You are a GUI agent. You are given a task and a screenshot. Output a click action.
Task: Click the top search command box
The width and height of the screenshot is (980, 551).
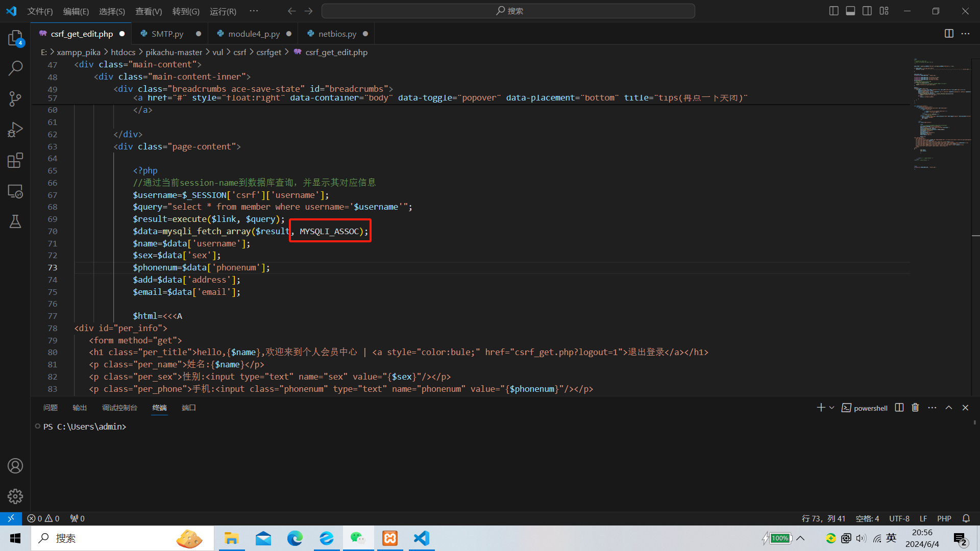pyautogui.click(x=508, y=11)
